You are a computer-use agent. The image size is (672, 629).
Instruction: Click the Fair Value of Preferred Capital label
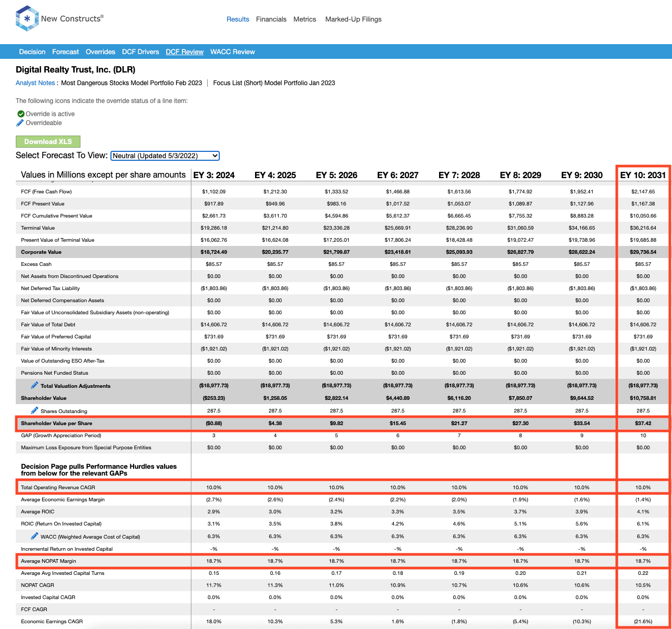click(56, 337)
